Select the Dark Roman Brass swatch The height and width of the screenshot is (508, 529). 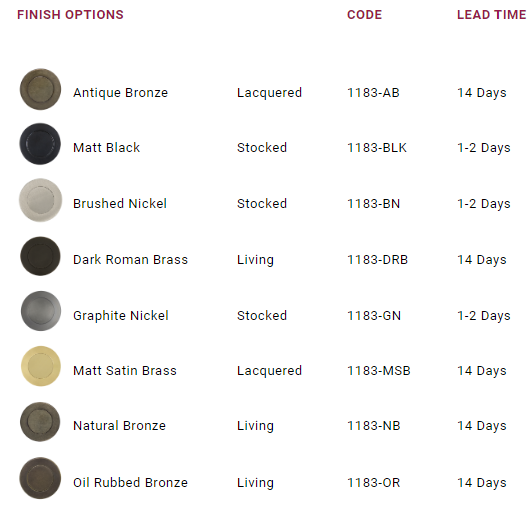40,256
